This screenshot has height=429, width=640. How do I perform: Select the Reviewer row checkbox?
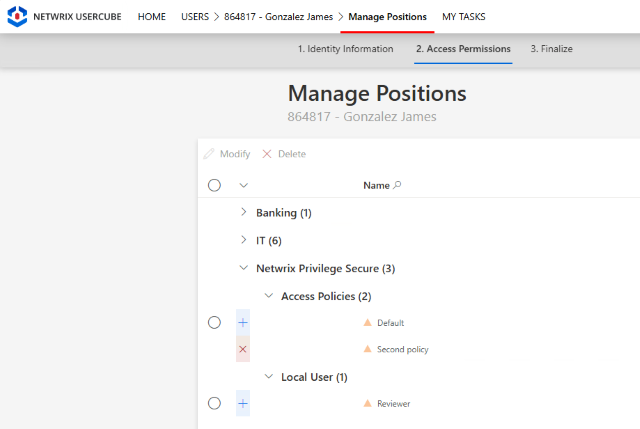214,403
